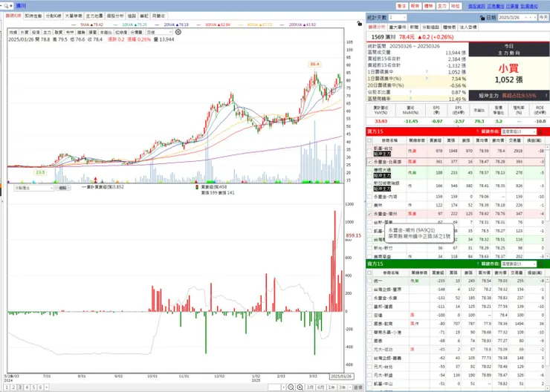Click the help question mark in 買方15 header
The height and width of the screenshot is (392, 550).
pyautogui.click(x=477, y=131)
